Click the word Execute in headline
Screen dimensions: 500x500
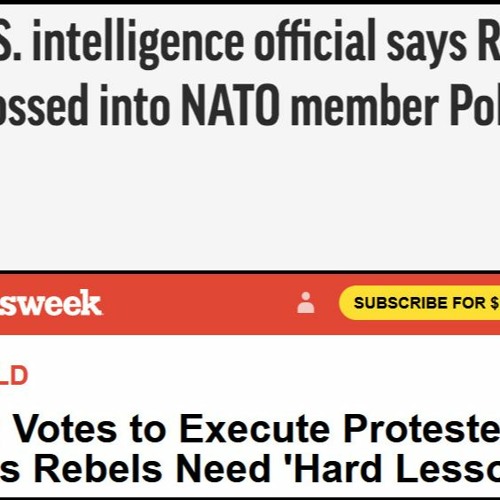(x=256, y=428)
